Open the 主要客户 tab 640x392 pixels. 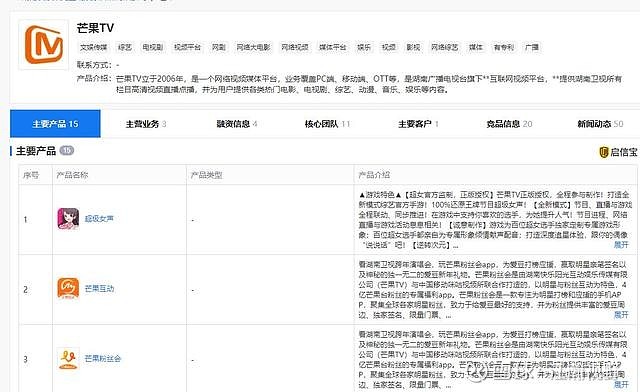pos(418,124)
